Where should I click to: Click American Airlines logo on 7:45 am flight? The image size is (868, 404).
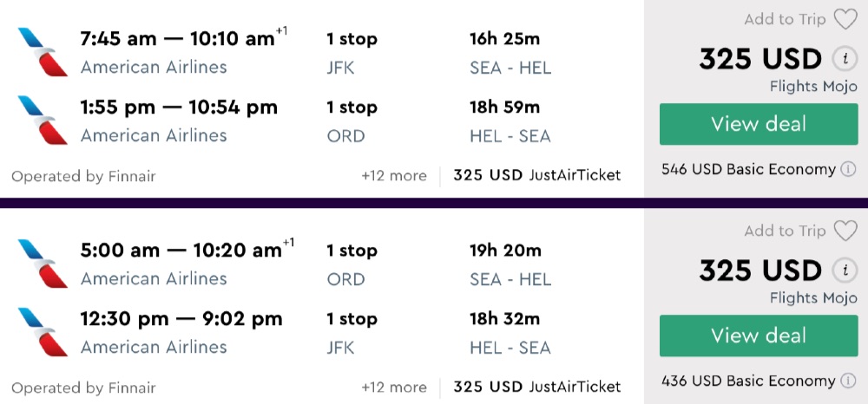coord(42,52)
